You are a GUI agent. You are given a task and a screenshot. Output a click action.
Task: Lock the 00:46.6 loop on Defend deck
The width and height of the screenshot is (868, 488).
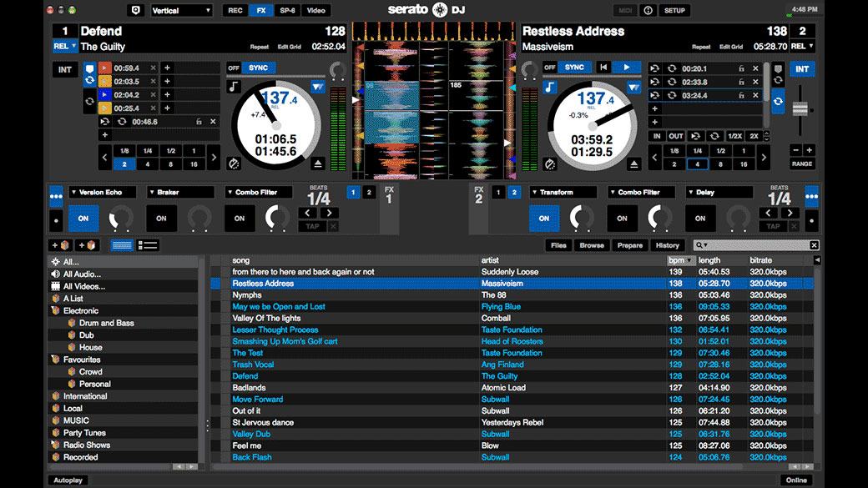point(199,122)
